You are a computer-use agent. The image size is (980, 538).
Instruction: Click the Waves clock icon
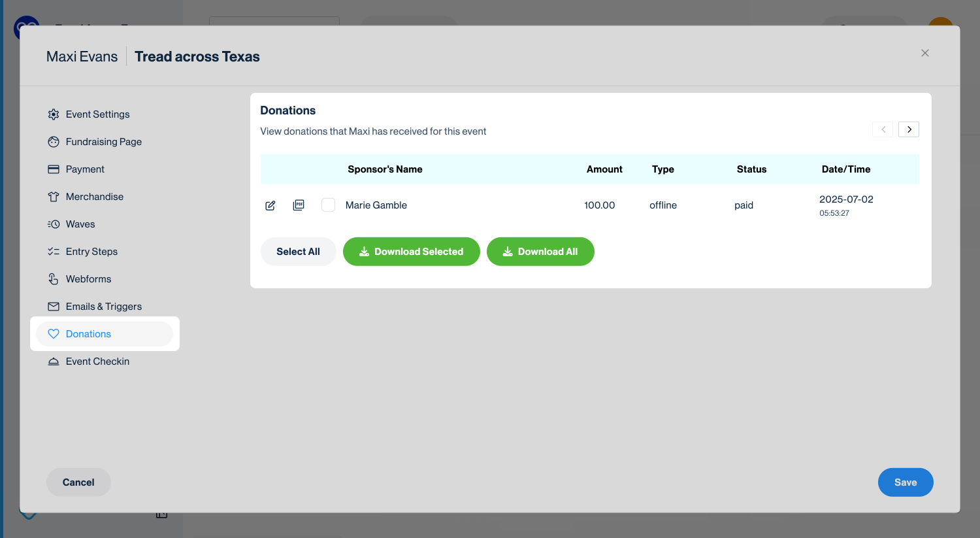(54, 224)
